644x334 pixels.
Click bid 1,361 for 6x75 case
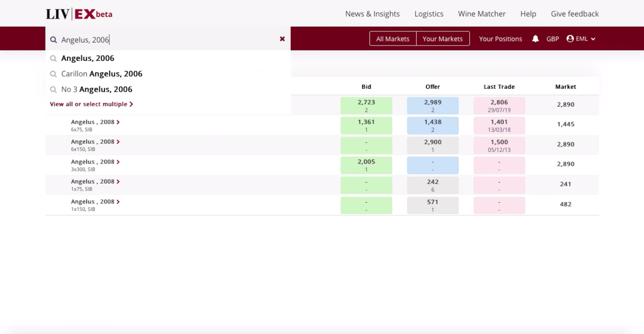[366, 125]
